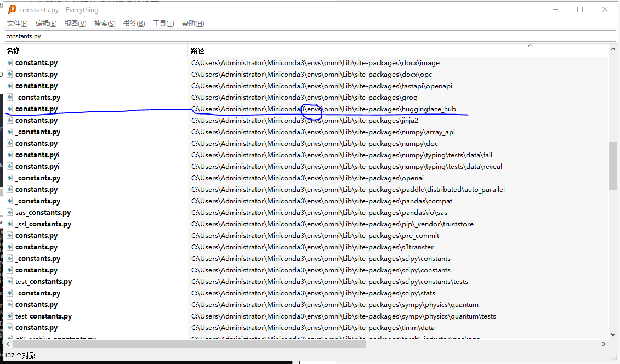Click the 137 个对象 status bar text

tap(20, 355)
